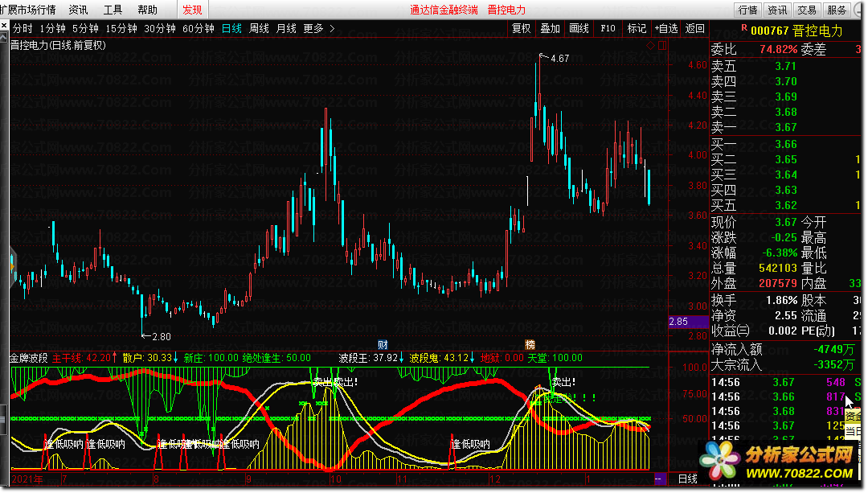Click the purple button left of bottom 日线

660,479
